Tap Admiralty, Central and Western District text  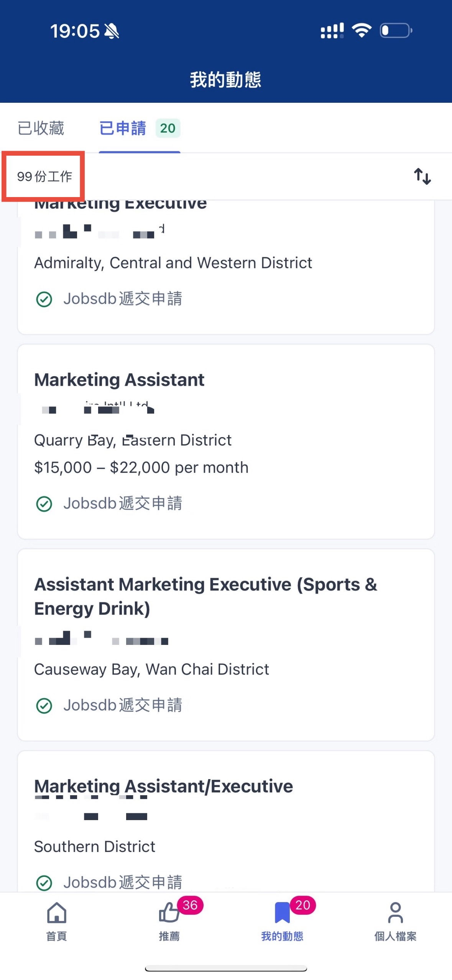click(173, 263)
